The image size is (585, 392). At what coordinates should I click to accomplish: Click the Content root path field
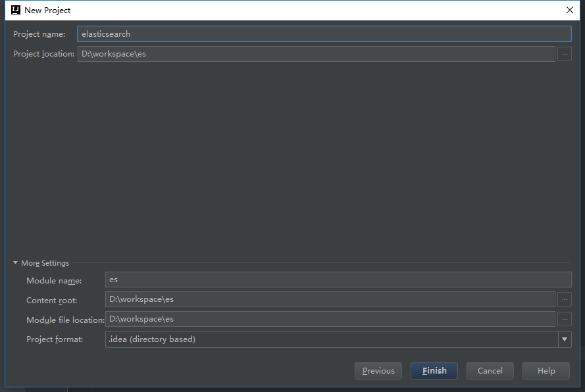point(330,299)
